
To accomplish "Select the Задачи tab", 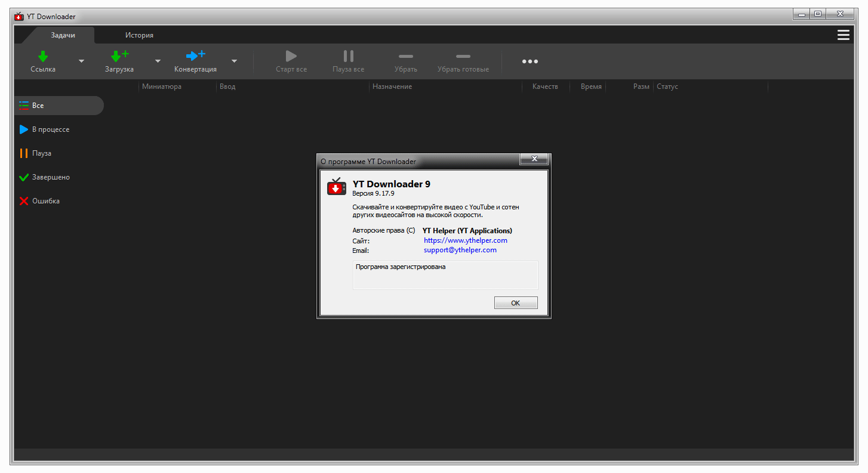I will [63, 35].
